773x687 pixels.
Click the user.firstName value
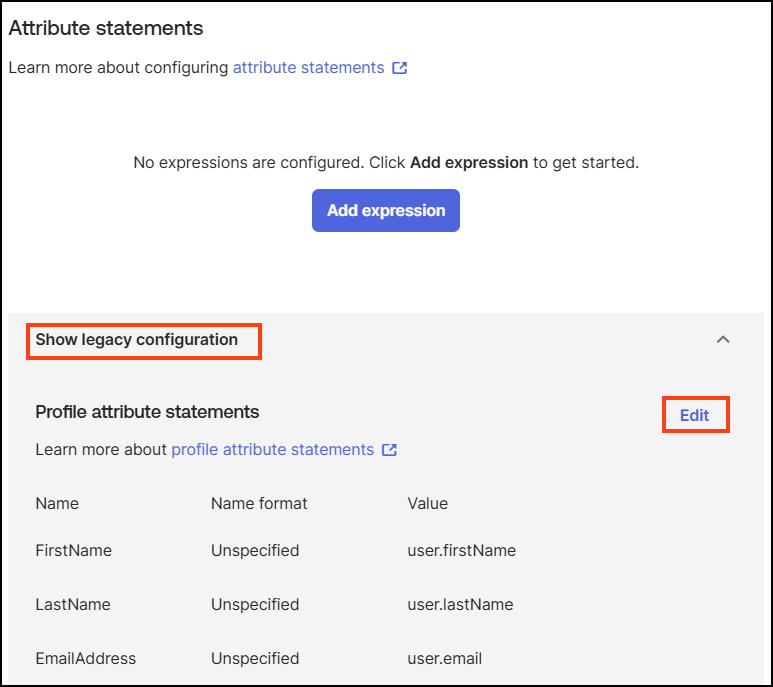[x=461, y=550]
